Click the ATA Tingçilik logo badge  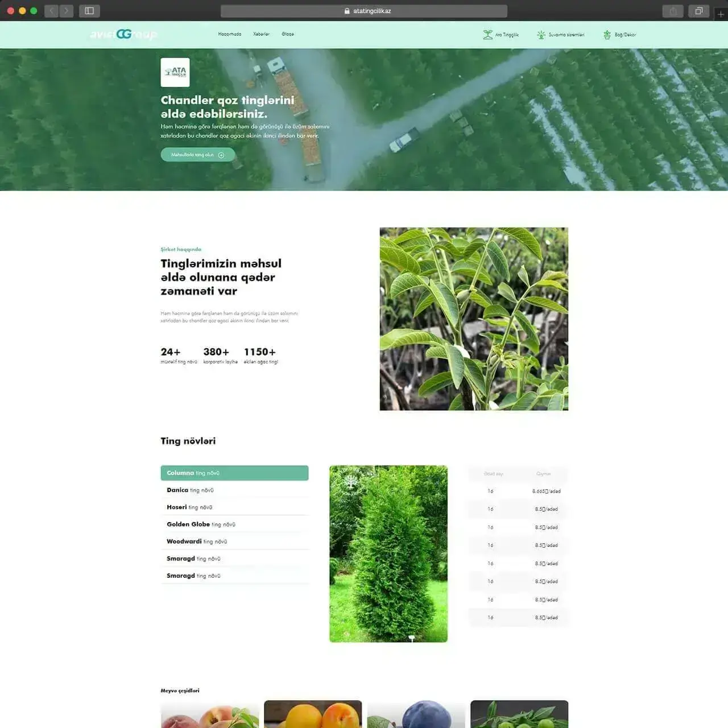click(175, 72)
